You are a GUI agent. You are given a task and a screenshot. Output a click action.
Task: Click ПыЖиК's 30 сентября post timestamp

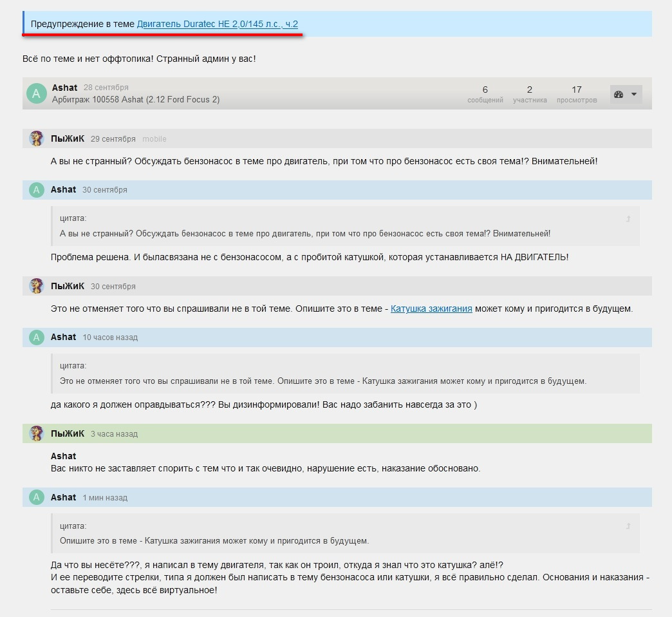coord(113,287)
